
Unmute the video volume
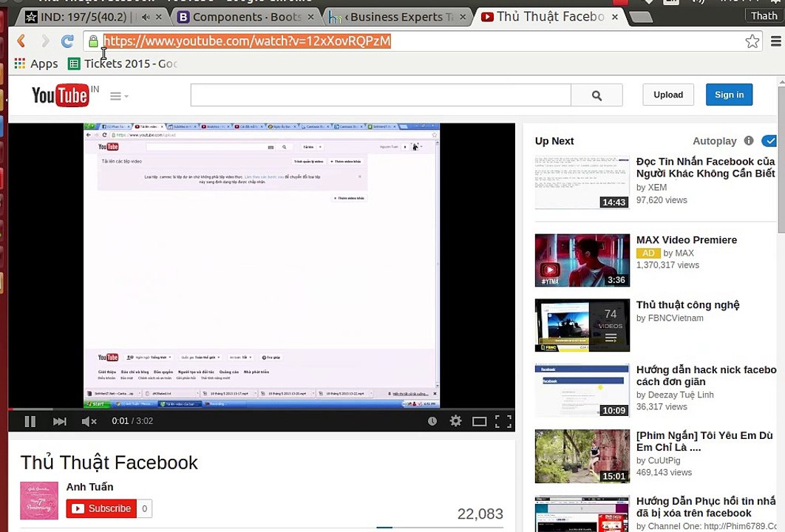point(89,421)
